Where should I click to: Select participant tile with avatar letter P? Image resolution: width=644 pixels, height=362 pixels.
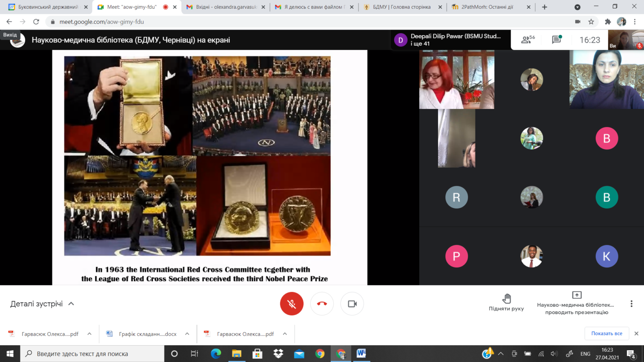pos(457,256)
